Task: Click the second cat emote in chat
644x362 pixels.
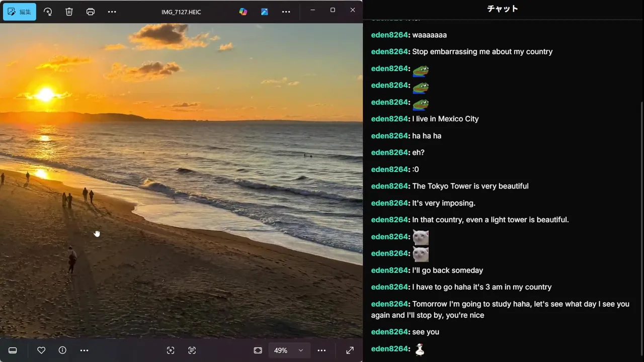Action: point(421,254)
